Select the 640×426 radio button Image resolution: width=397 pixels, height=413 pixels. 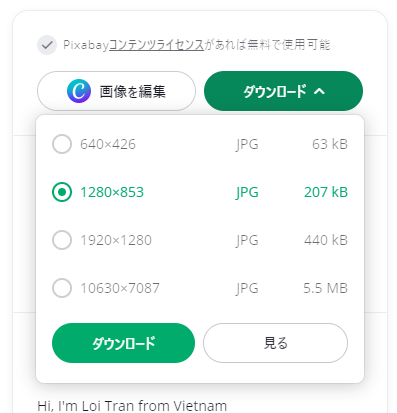(x=62, y=144)
